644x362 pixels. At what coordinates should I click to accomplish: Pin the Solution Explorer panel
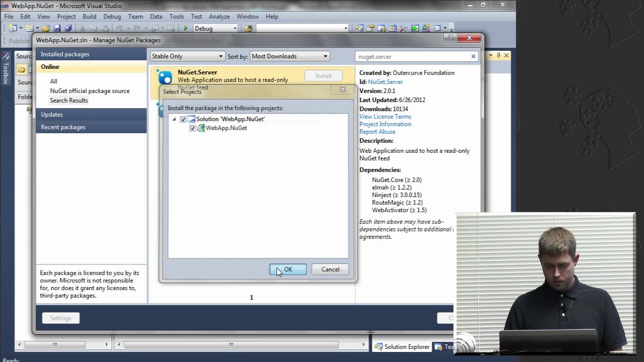pyautogui.click(x=499, y=55)
